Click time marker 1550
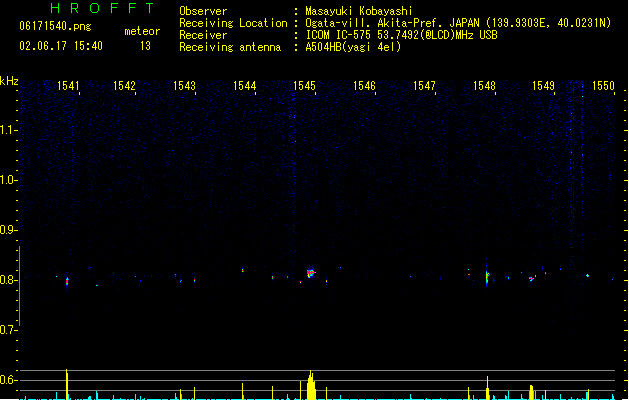This screenshot has height=400, width=629. [x=603, y=86]
